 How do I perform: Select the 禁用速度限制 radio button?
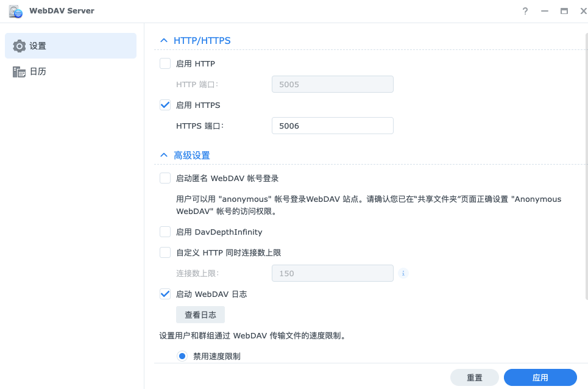point(182,356)
